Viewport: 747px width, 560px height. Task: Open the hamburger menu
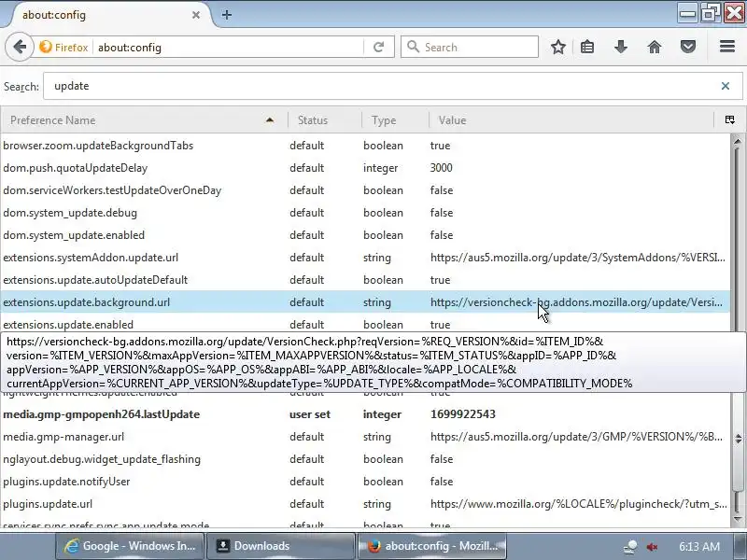727,47
